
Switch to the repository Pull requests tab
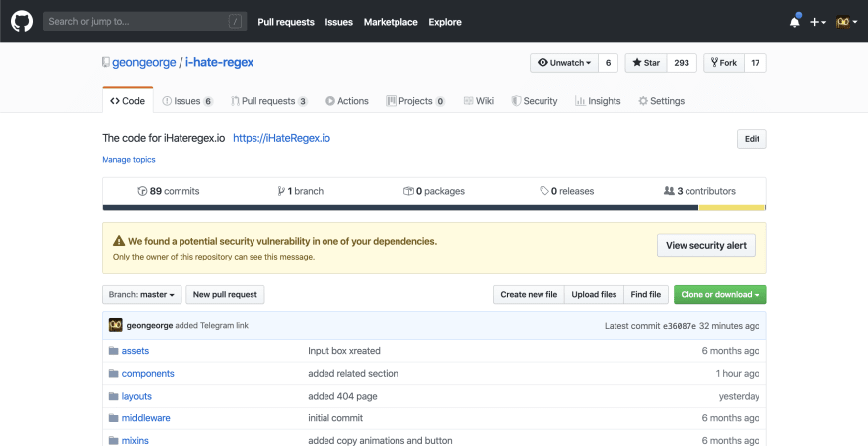point(269,101)
